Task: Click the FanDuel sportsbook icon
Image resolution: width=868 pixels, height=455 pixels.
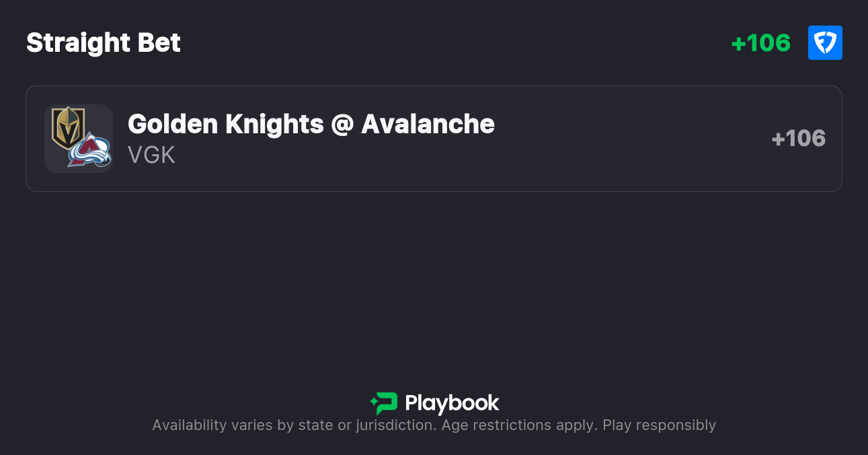Action: pos(825,43)
